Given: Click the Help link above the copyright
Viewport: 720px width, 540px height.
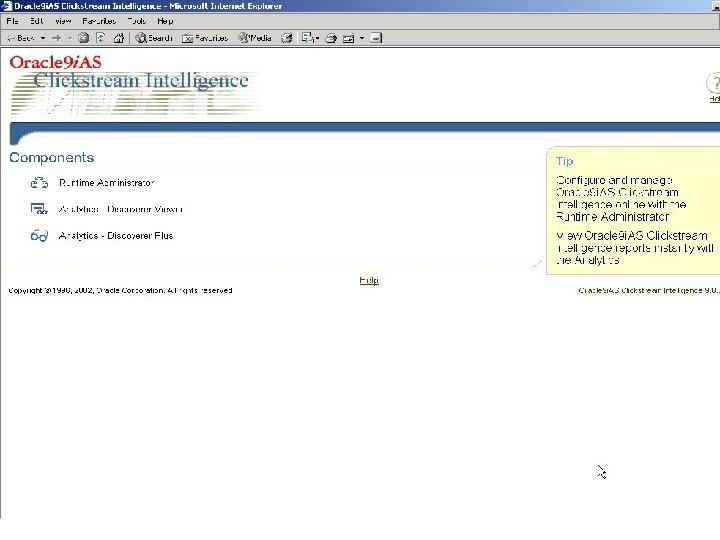Looking at the screenshot, I should click(369, 280).
